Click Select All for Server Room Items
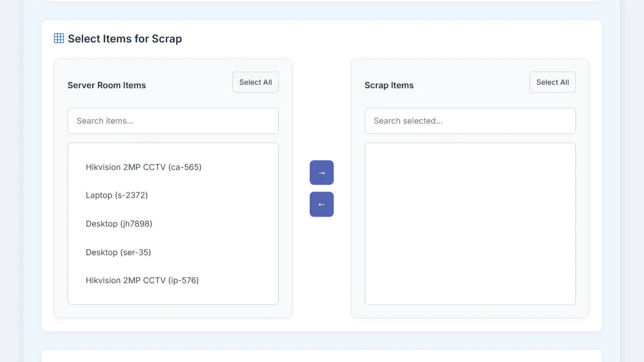Viewport: 644px width, 362px height. click(255, 82)
